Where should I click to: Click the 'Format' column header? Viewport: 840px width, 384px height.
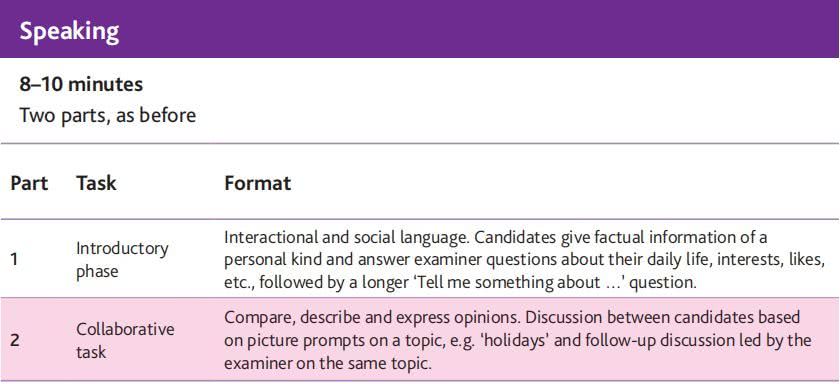coord(258,183)
